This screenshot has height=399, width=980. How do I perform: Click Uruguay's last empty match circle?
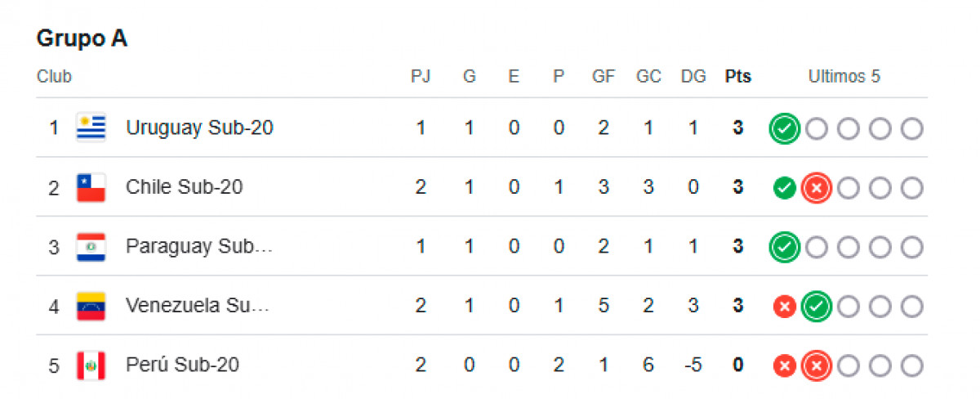point(911,129)
